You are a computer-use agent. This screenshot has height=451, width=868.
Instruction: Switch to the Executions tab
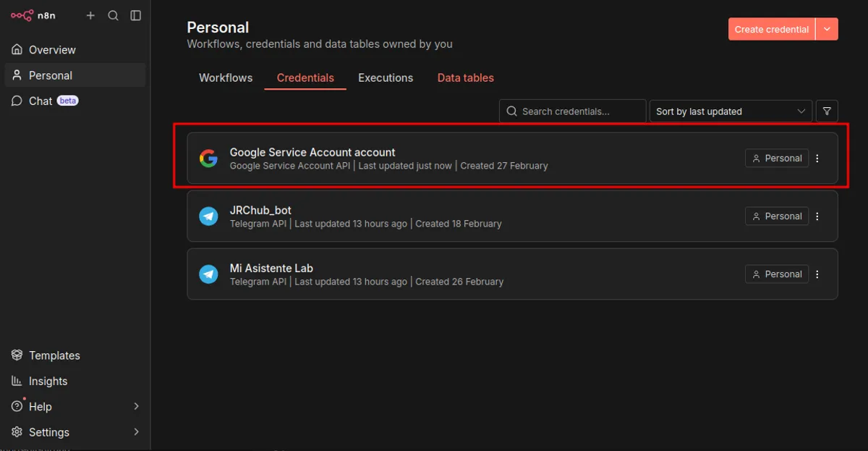point(386,77)
